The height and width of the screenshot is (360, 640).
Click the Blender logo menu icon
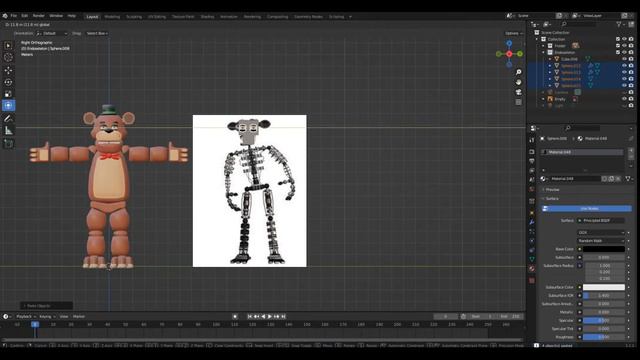coord(5,16)
